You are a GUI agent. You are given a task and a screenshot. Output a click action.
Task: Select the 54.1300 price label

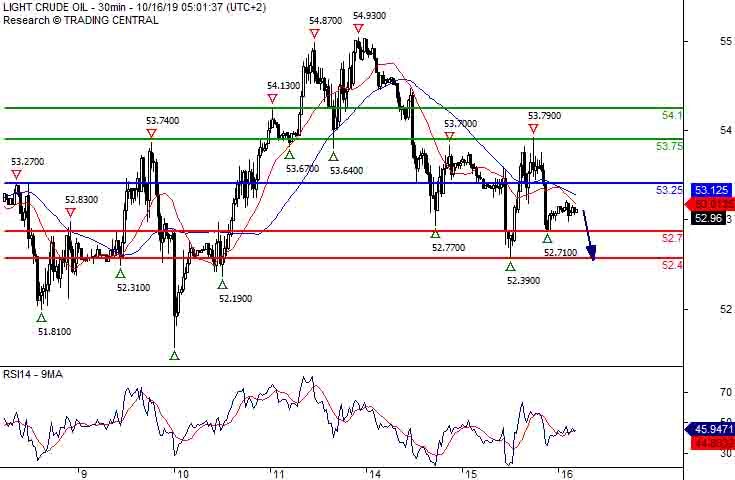tap(284, 86)
